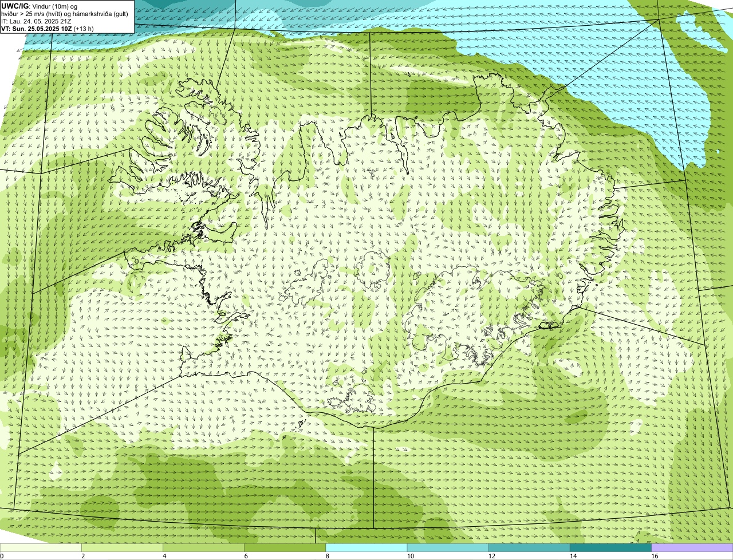
Task: Click the palest 0–2 m/s legend swatch
Action: click(x=41, y=547)
